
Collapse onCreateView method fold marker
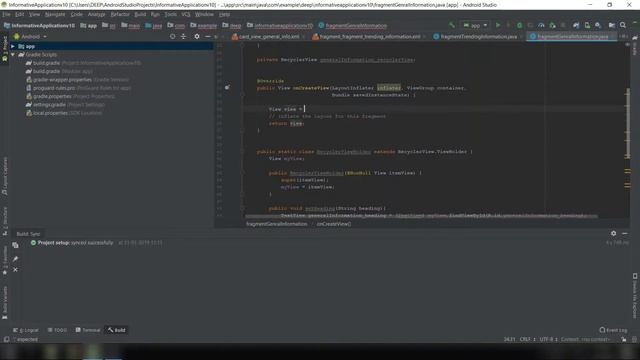pos(242,95)
